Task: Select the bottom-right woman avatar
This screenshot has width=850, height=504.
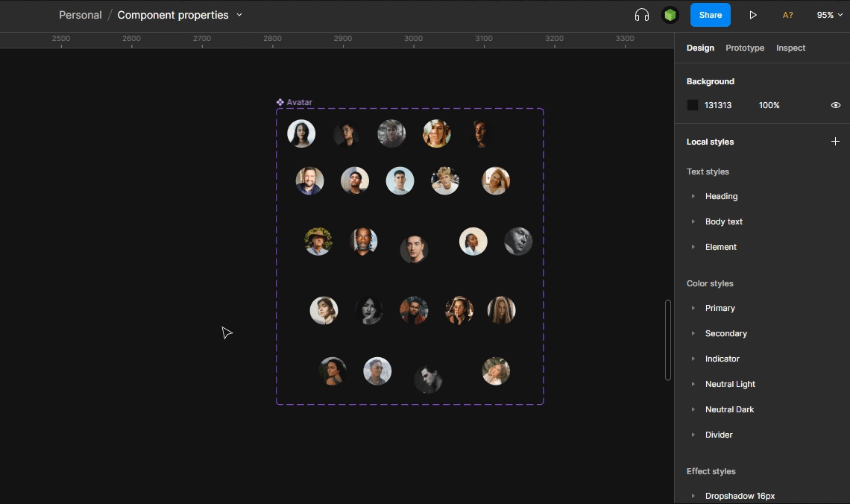Action: pos(496,371)
